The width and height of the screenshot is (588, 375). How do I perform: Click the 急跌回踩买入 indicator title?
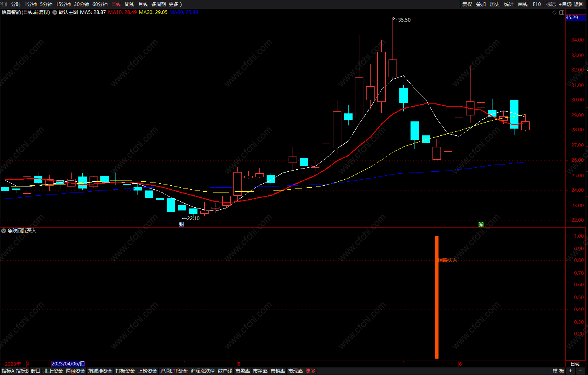click(x=22, y=231)
